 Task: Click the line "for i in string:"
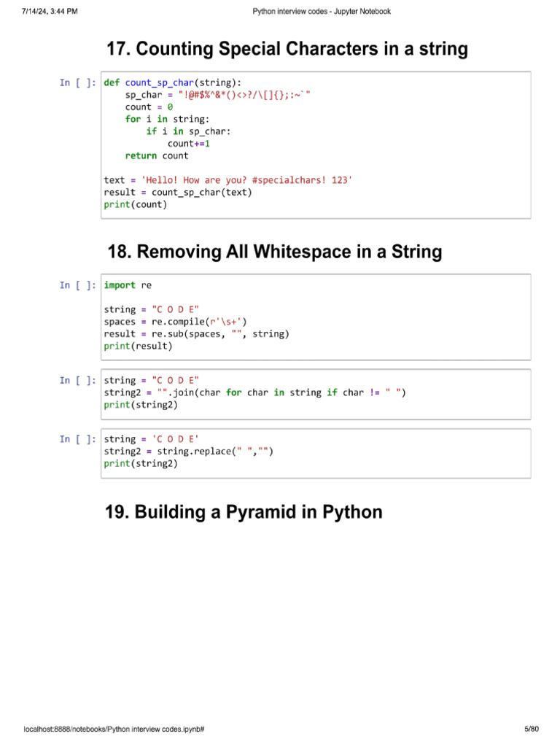[x=167, y=119]
